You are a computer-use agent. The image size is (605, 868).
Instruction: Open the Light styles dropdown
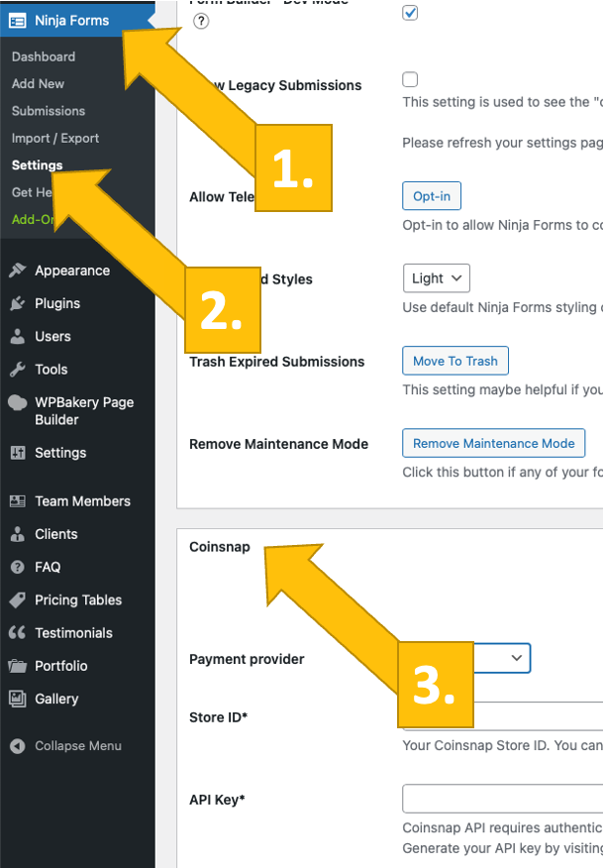pos(437,277)
